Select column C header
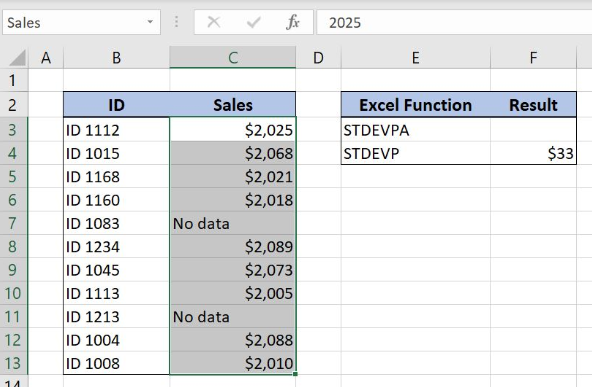Viewport: 592px width, 387px height. click(x=233, y=58)
